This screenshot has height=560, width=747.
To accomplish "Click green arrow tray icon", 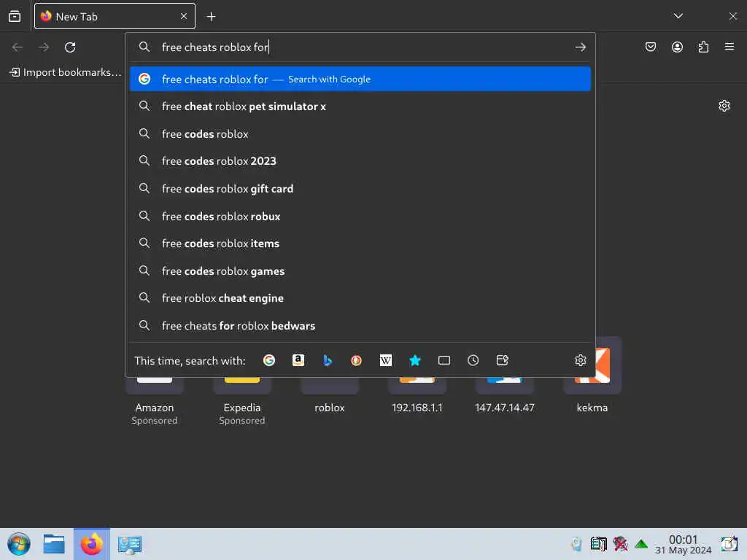I will pyautogui.click(x=641, y=544).
